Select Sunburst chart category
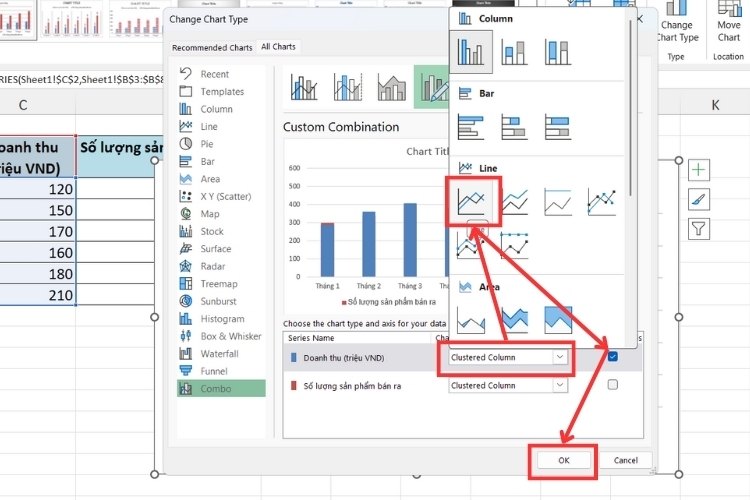Viewport: 750px width, 500px height. point(221,301)
